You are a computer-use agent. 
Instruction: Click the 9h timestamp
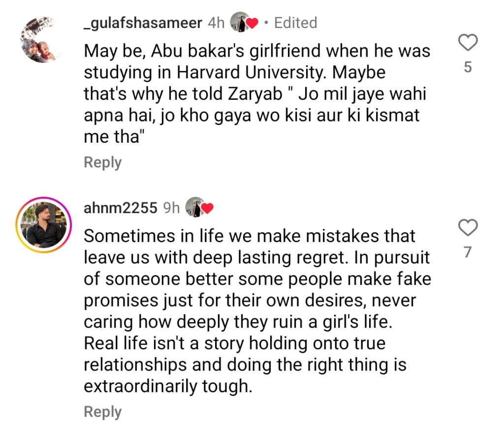coord(171,208)
